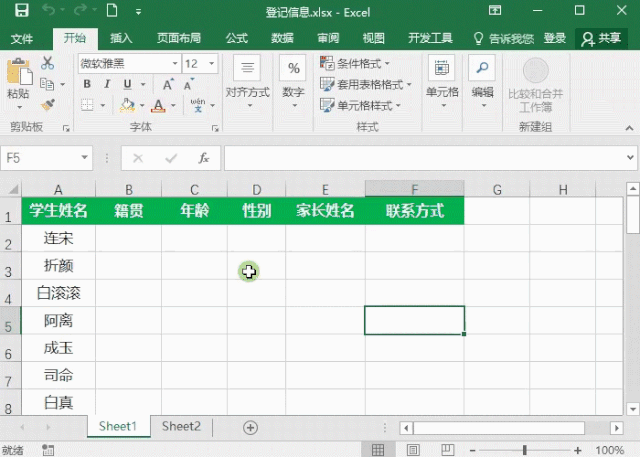Viewport: 640px width, 457px height.
Task: Toggle Italic formatting
Action: pos(107,84)
